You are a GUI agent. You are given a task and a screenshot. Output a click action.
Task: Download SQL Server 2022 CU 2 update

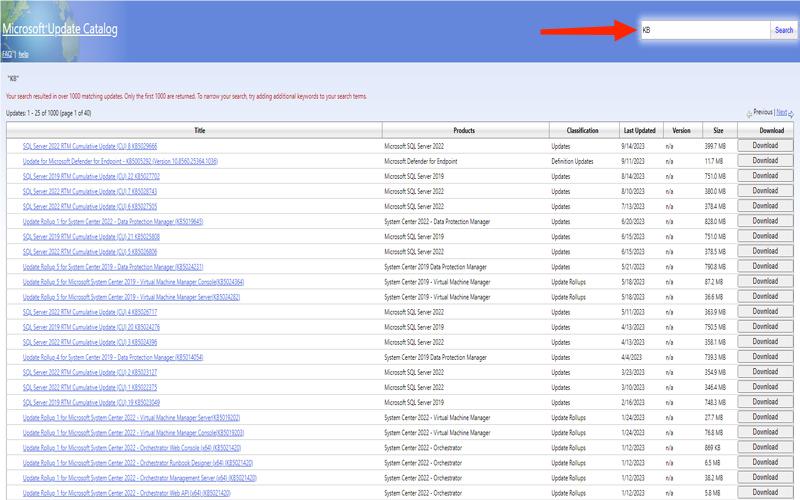[765, 372]
